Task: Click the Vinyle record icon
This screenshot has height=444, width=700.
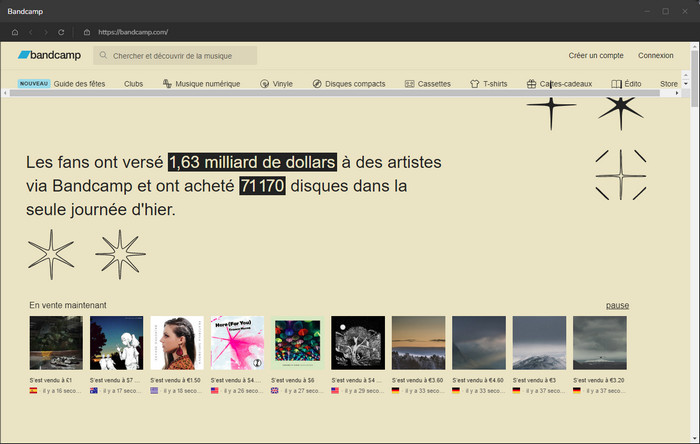Action: click(264, 83)
